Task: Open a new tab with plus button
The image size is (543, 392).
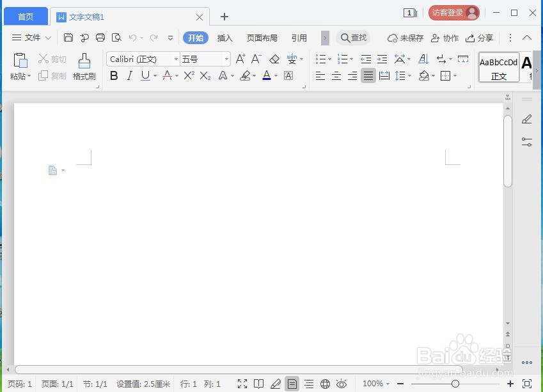Action: tap(224, 16)
